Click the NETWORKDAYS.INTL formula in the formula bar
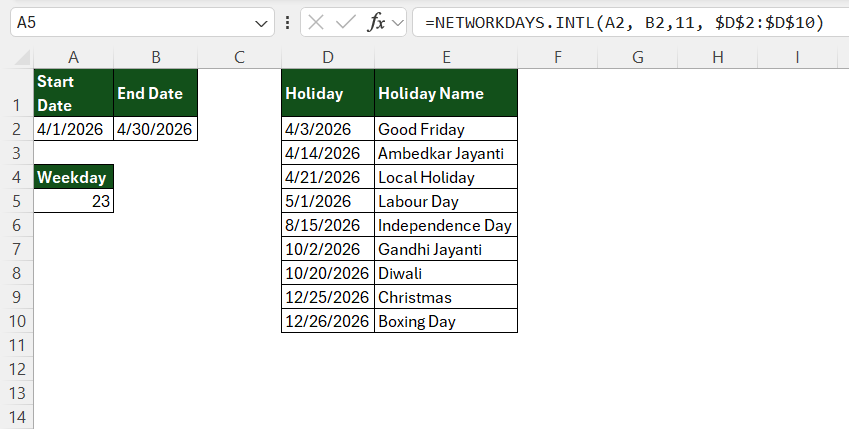The image size is (849, 429). pos(624,23)
